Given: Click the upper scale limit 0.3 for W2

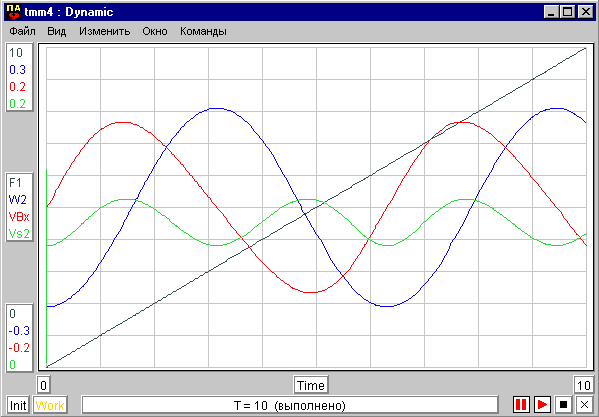Looking at the screenshot, I should [x=17, y=70].
